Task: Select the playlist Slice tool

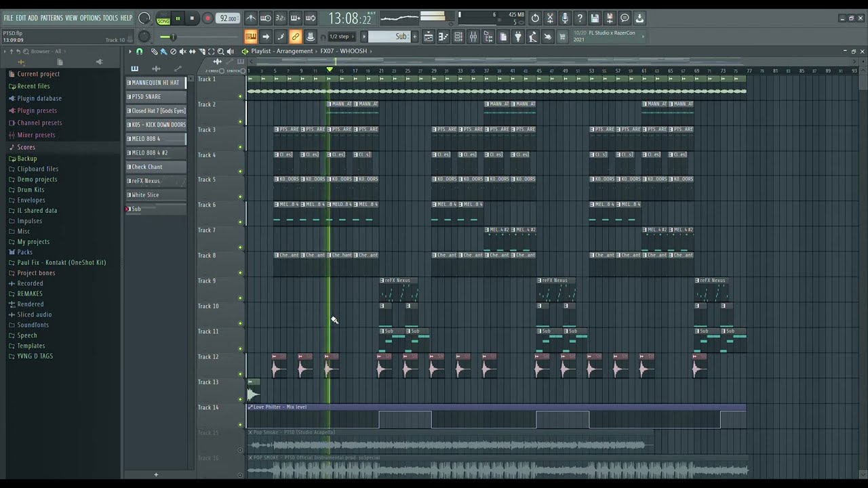Action: 202,52
